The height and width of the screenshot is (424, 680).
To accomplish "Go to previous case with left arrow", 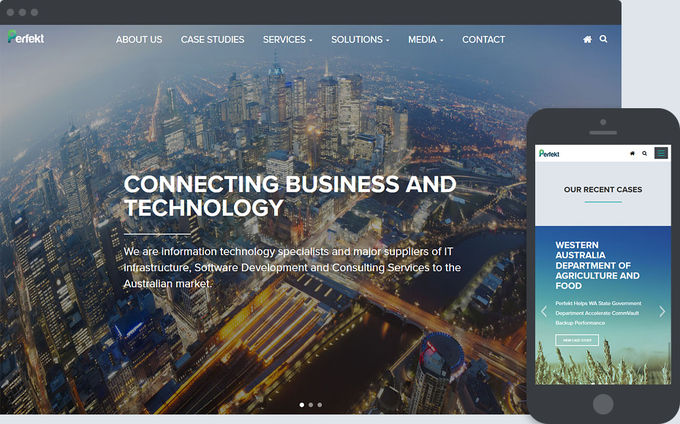I will (x=543, y=311).
